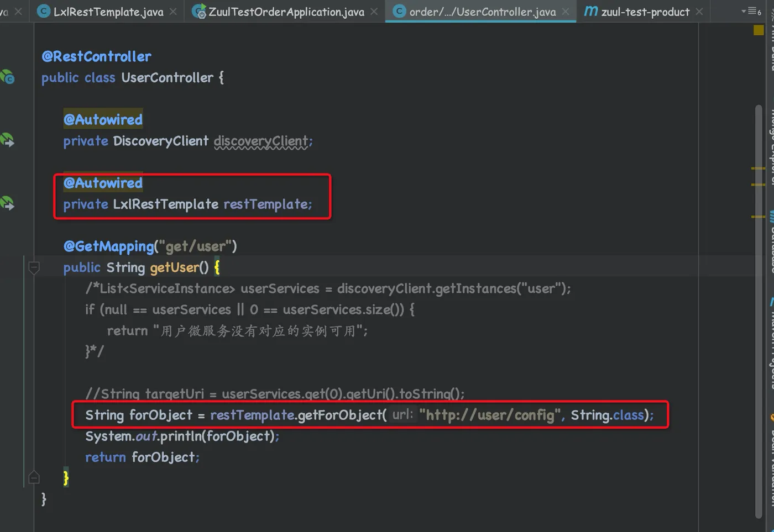Close the LxlRestTemplate.java tab
774x532 pixels.
pos(173,12)
